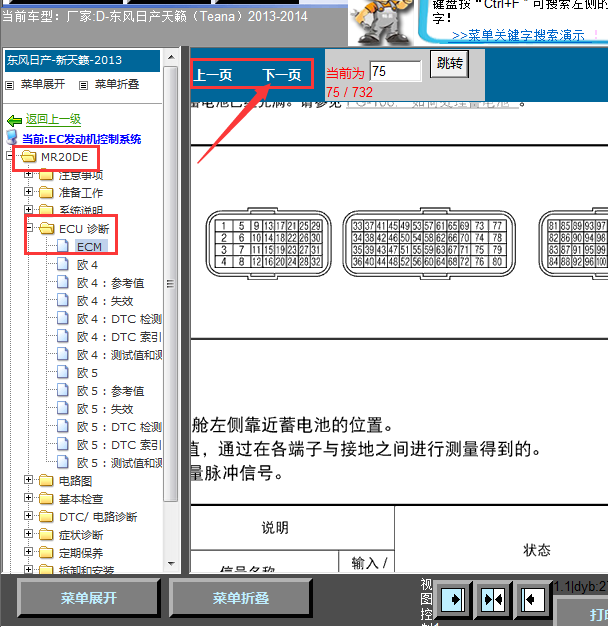Click 当前:EC发动机控制系统 label
608x627 pixels.
tap(82, 139)
